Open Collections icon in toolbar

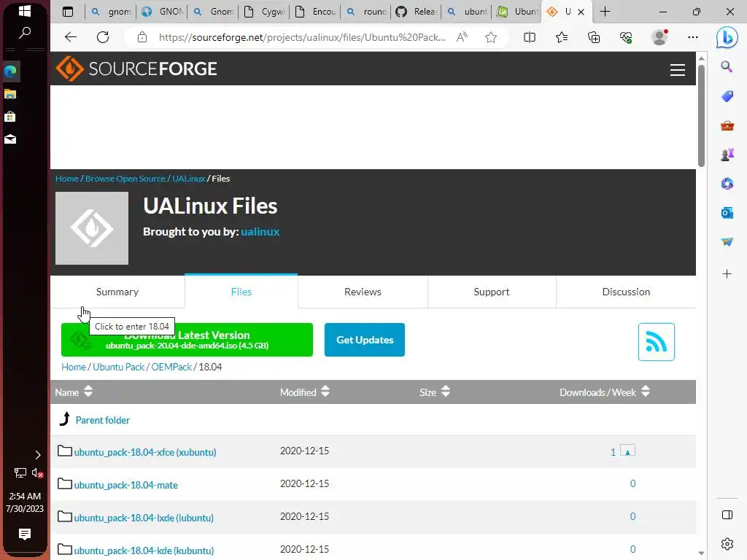coord(594,37)
